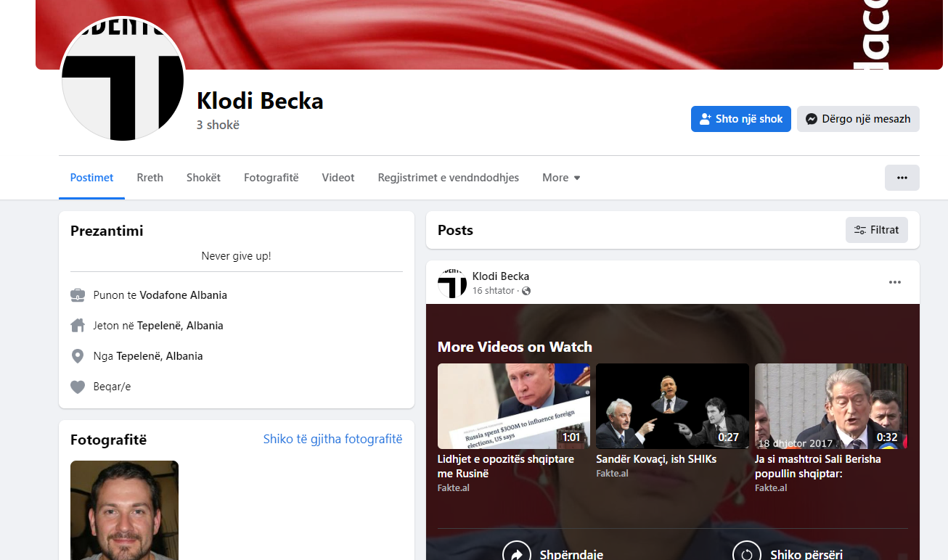Open the Vodafone Albania workplace link
Image resolution: width=948 pixels, height=560 pixels.
(183, 295)
